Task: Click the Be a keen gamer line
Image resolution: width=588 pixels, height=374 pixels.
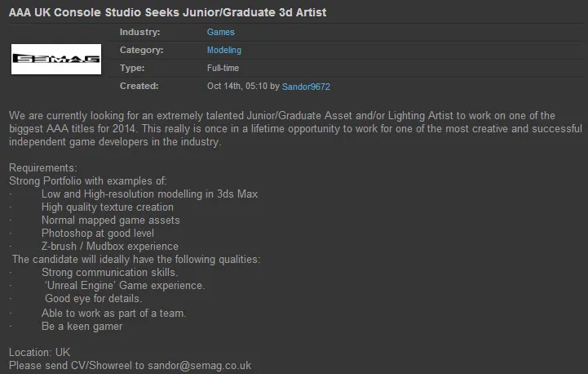Action: coord(82,327)
